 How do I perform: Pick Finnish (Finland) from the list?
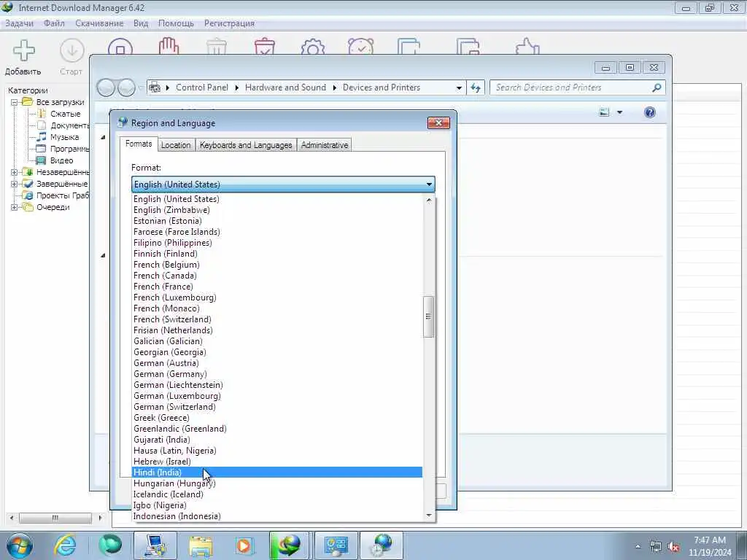tap(277, 254)
